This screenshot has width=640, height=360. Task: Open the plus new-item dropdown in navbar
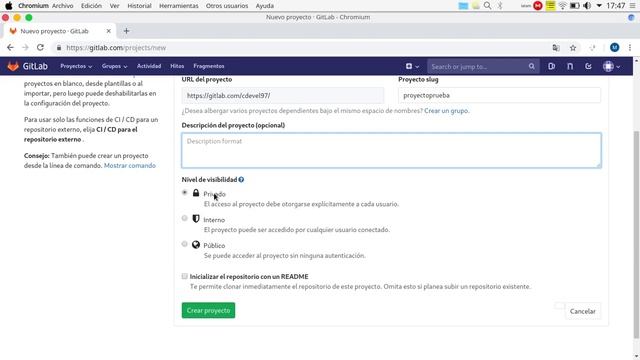tap(412, 66)
